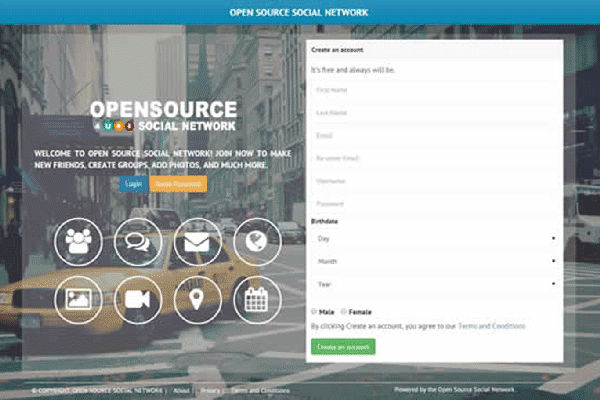The image size is (600, 400).
Task: Click the video camera circle icon
Action: (x=138, y=300)
